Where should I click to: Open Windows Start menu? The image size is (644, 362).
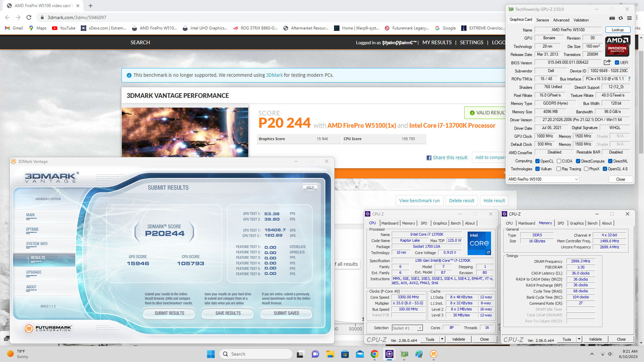tap(211, 354)
